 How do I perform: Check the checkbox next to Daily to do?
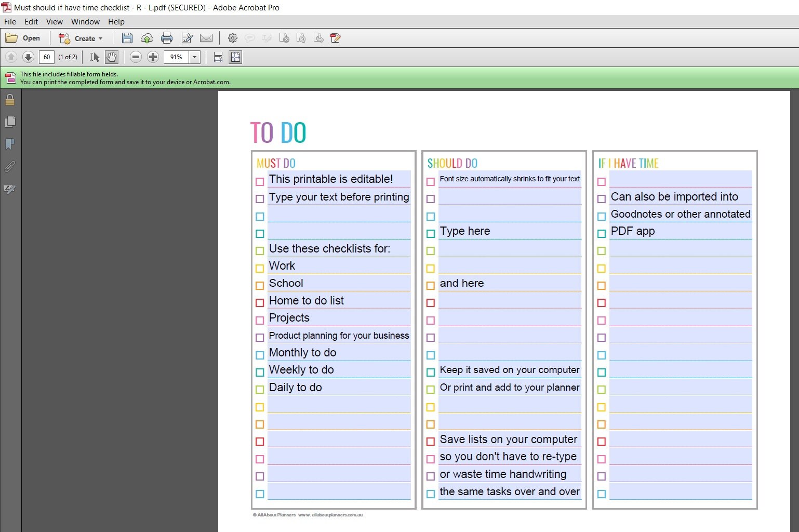click(x=260, y=389)
